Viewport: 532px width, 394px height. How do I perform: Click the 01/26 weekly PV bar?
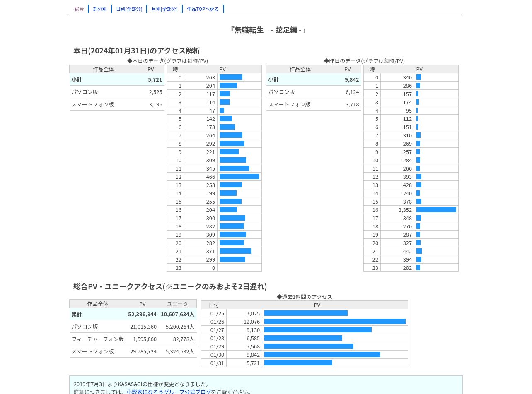click(335, 322)
